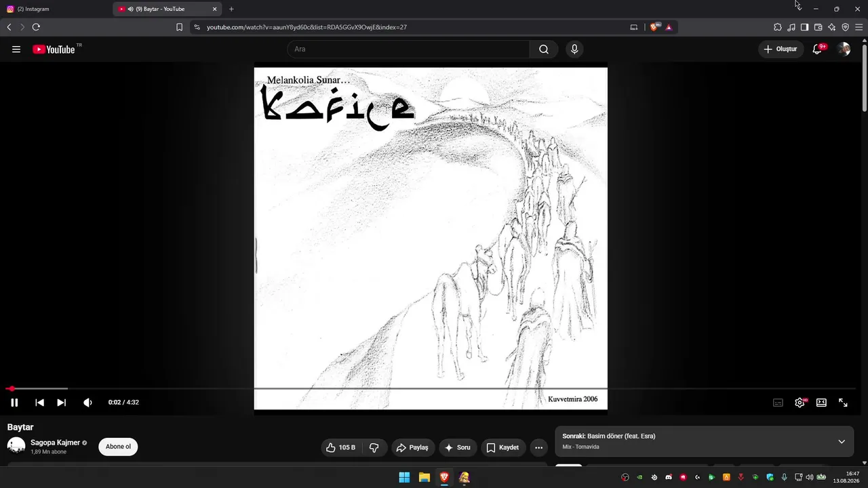Image resolution: width=868 pixels, height=488 pixels.
Task: Open Brave VPN shield icon
Action: 845,27
